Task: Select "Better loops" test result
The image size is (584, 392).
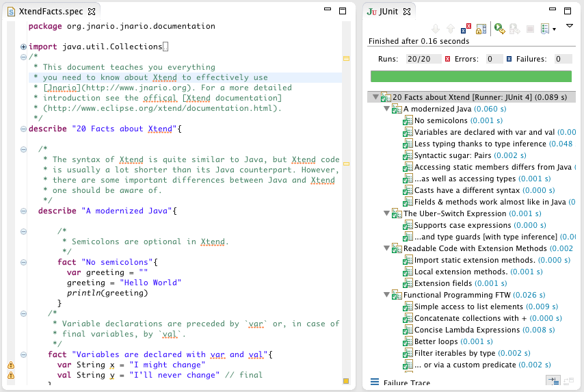Action: (448, 341)
